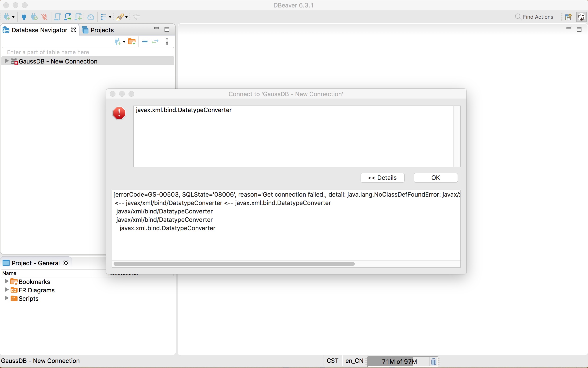Invalidate and reconnect the connection
The height and width of the screenshot is (368, 588).
click(34, 17)
